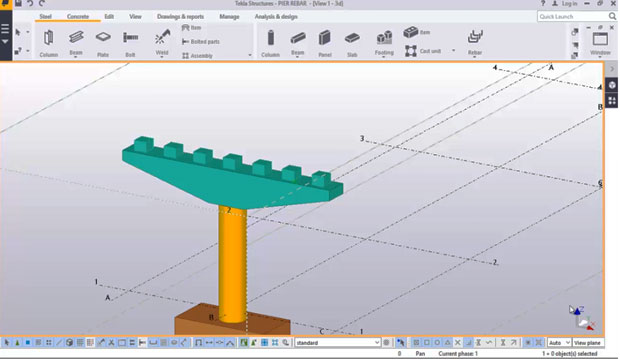This screenshot has height=360, width=620.
Task: Save the model with the disk icon
Action: (x=18, y=4)
